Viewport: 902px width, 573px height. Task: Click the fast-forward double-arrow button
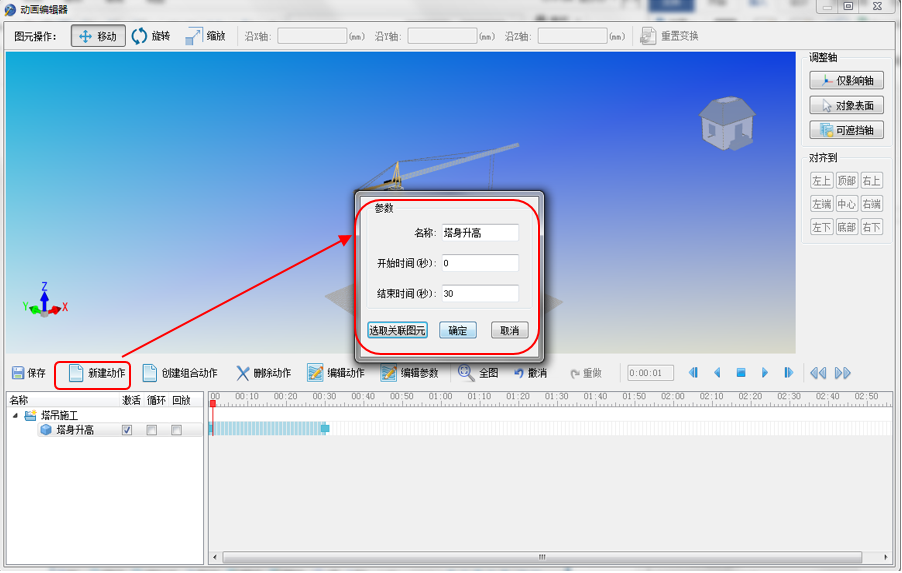842,373
